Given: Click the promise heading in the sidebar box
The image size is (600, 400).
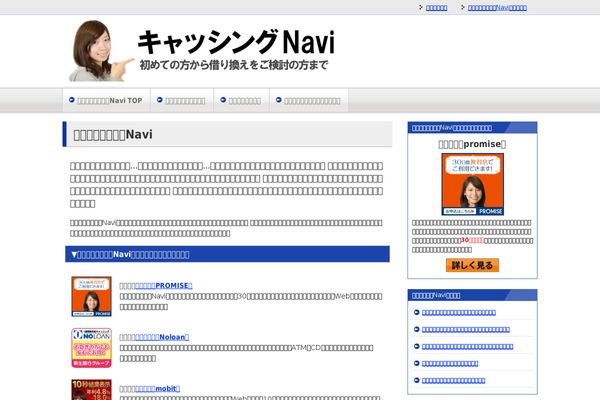Looking at the screenshot, I should pos(472,144).
